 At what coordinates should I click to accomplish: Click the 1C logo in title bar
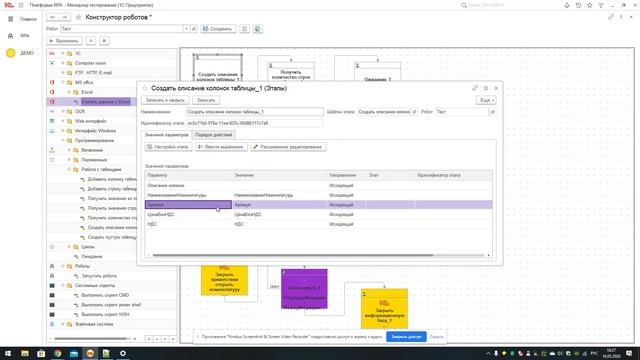9,5
